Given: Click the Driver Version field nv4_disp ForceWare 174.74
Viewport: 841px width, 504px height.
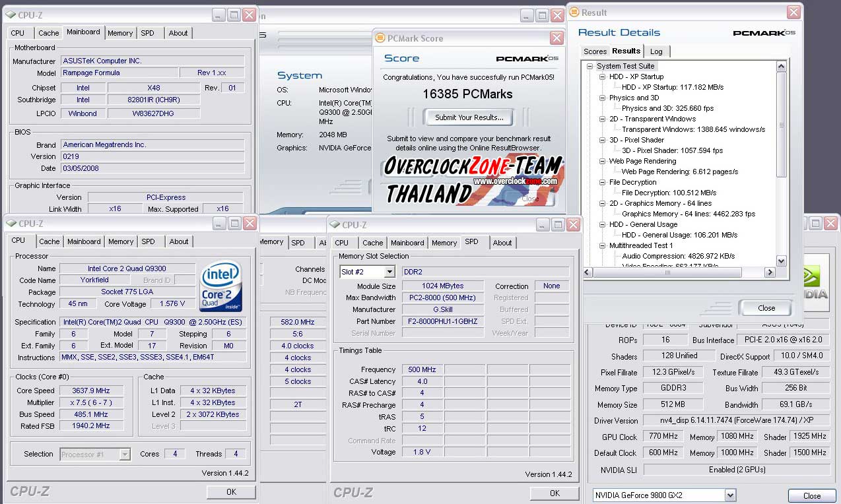Looking at the screenshot, I should (735, 420).
